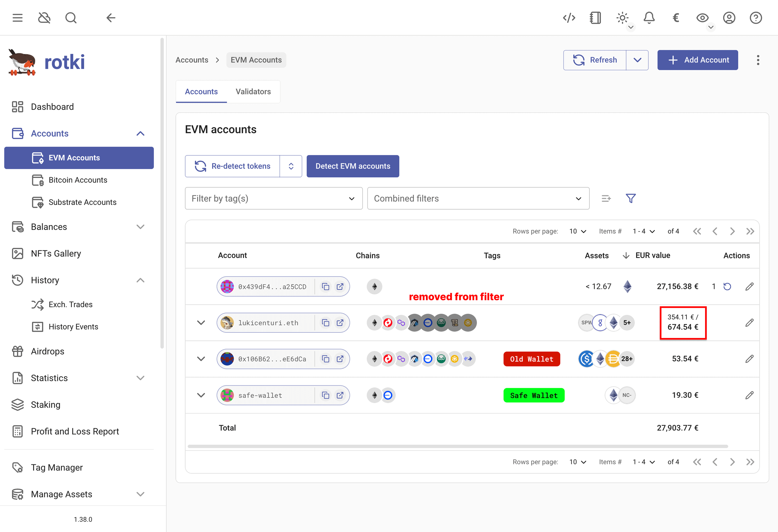Viewport: 778px width, 532px height.
Task: Edit the 0x439dF4...a25CCD account
Action: (x=750, y=287)
